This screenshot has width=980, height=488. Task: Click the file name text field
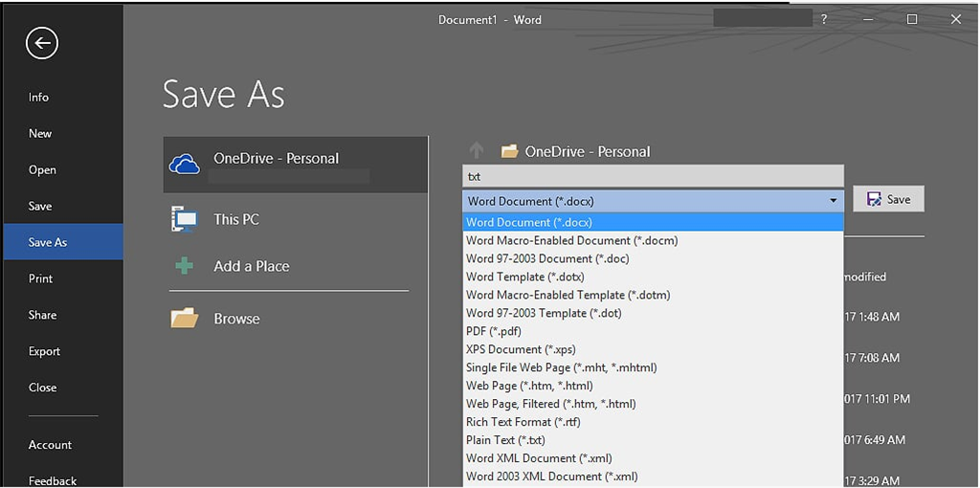point(653,176)
